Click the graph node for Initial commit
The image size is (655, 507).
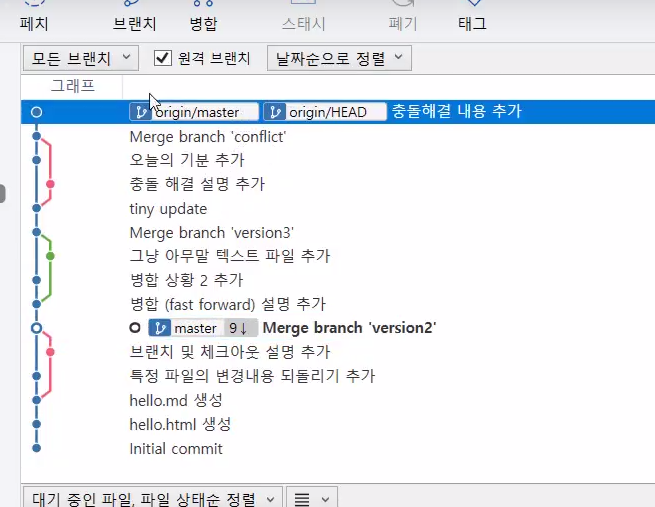[x=36, y=448]
